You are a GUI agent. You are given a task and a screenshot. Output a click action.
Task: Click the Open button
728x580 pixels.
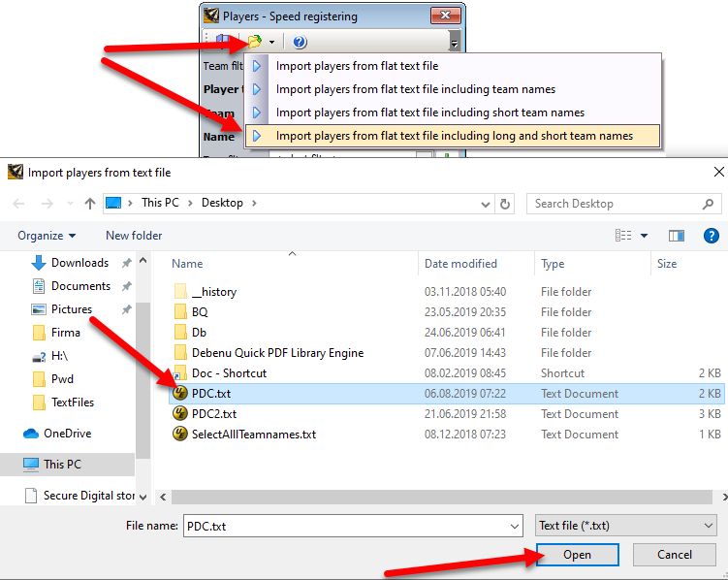[577, 555]
